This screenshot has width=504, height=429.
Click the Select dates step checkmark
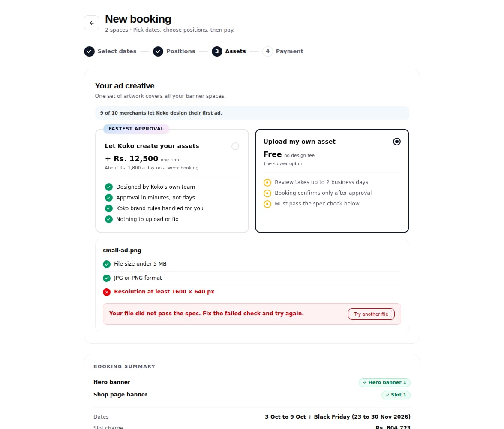click(x=89, y=51)
